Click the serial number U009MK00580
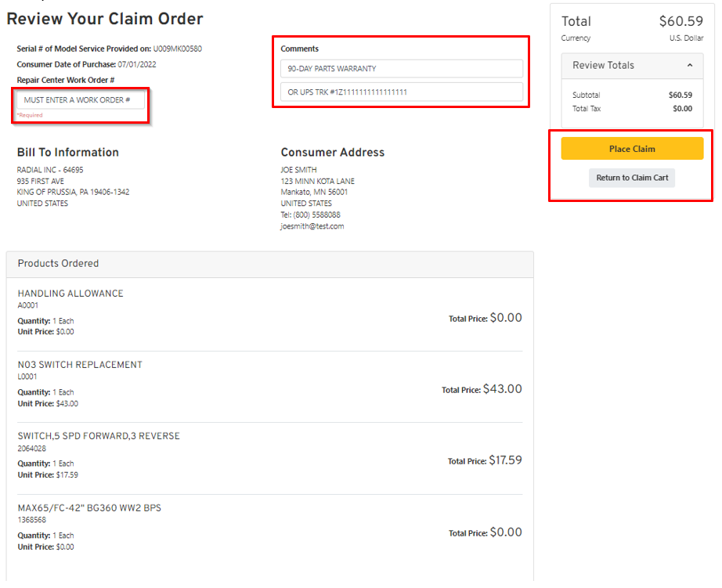This screenshot has height=588, width=722. point(177,49)
